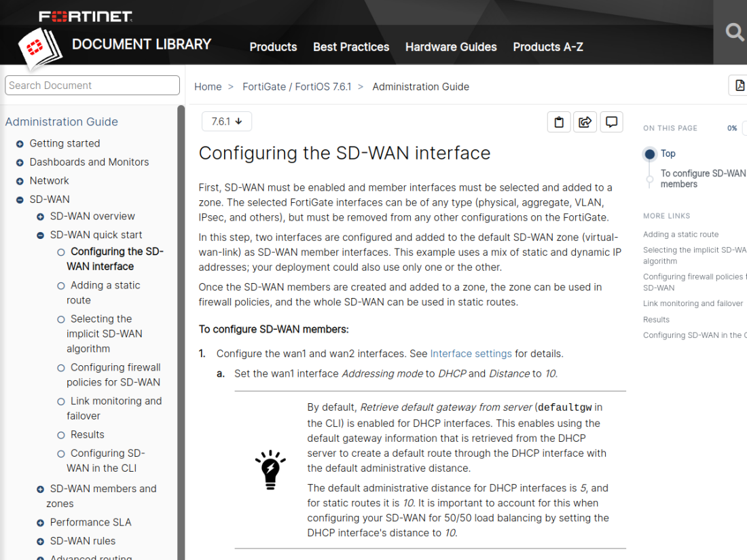Jump to To configure SD-WAN members anchor

tap(703, 179)
